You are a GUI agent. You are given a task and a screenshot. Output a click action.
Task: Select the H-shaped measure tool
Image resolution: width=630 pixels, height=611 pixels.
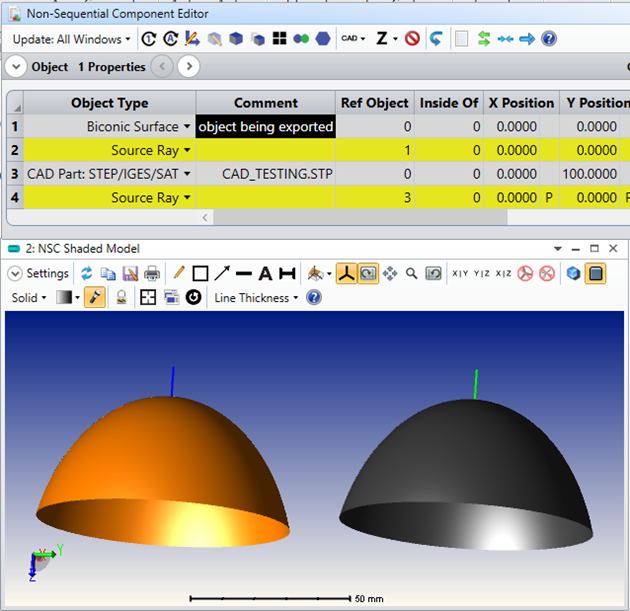(287, 274)
